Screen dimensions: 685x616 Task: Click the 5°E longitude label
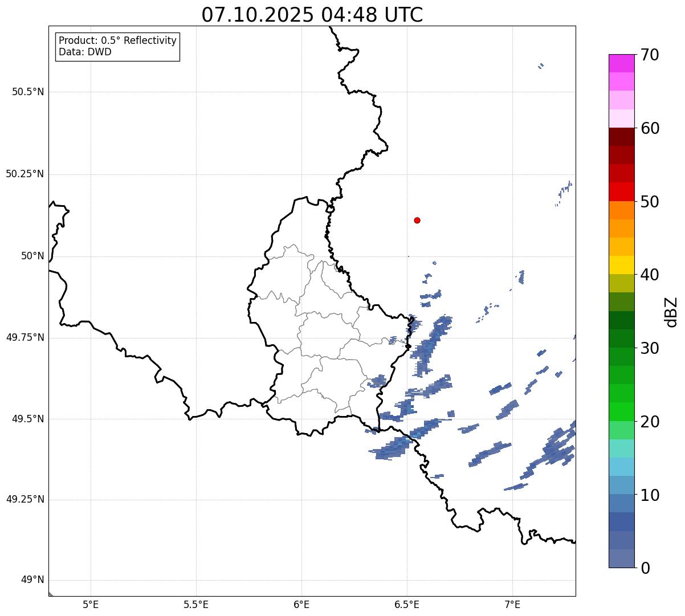[x=91, y=604]
